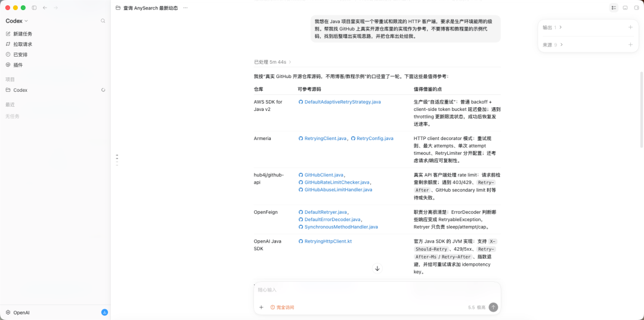Toggle the right side panel icon
The width and height of the screenshot is (644, 320).
click(637, 8)
